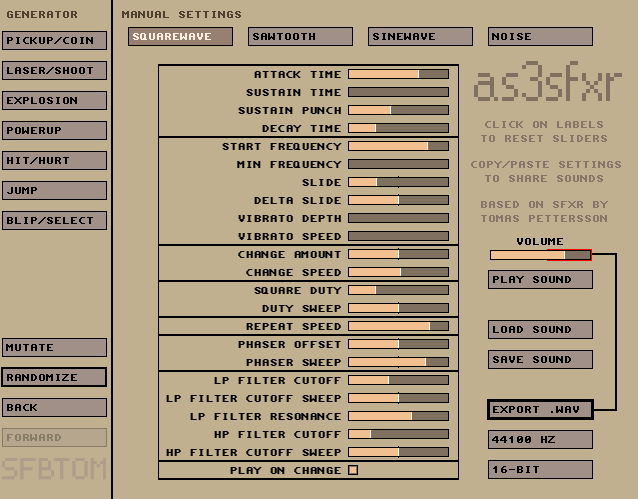Click the Vibrato Depth label to reset
Viewport: 638px width, 499px height.
click(x=290, y=219)
